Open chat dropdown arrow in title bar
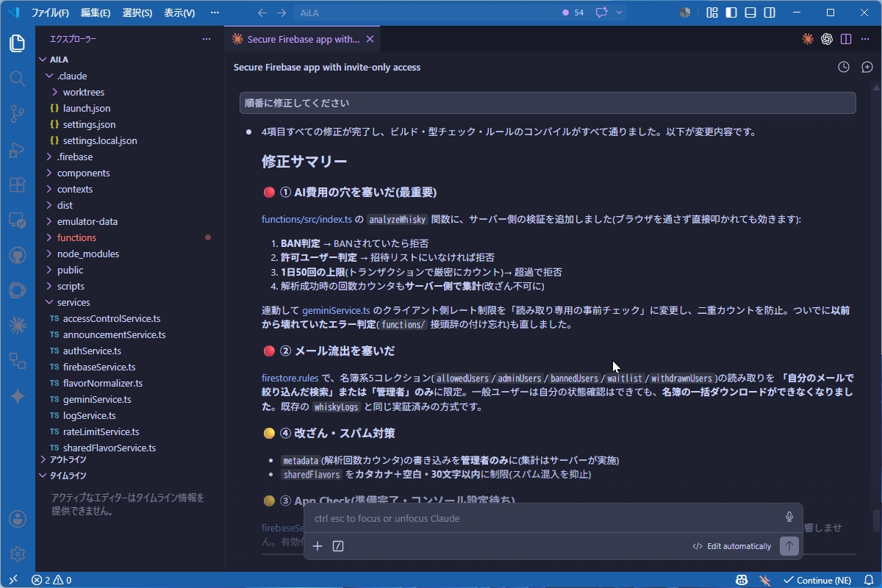The height and width of the screenshot is (588, 882). [620, 12]
